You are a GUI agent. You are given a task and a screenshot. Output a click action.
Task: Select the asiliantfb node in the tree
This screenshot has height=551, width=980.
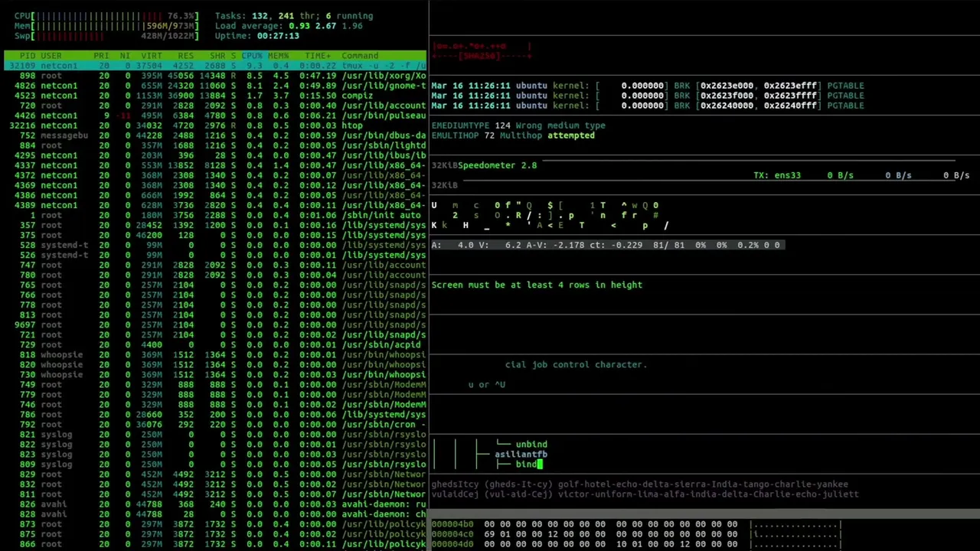point(521,455)
